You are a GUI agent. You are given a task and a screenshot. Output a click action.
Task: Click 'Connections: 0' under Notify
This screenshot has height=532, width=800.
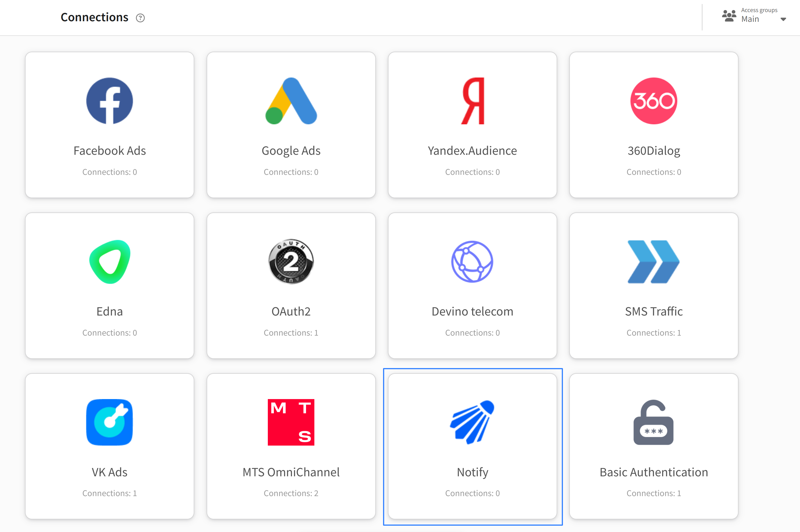[x=472, y=493]
